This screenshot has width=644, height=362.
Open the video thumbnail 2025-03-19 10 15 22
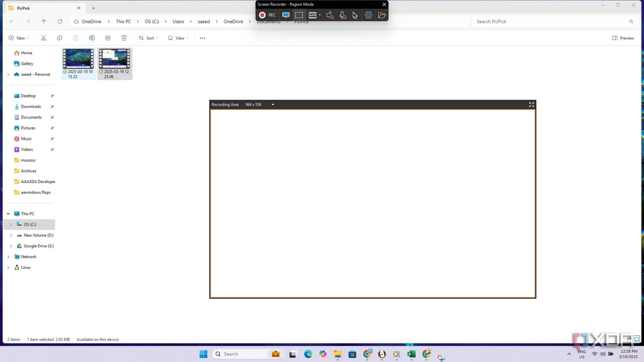(x=78, y=59)
